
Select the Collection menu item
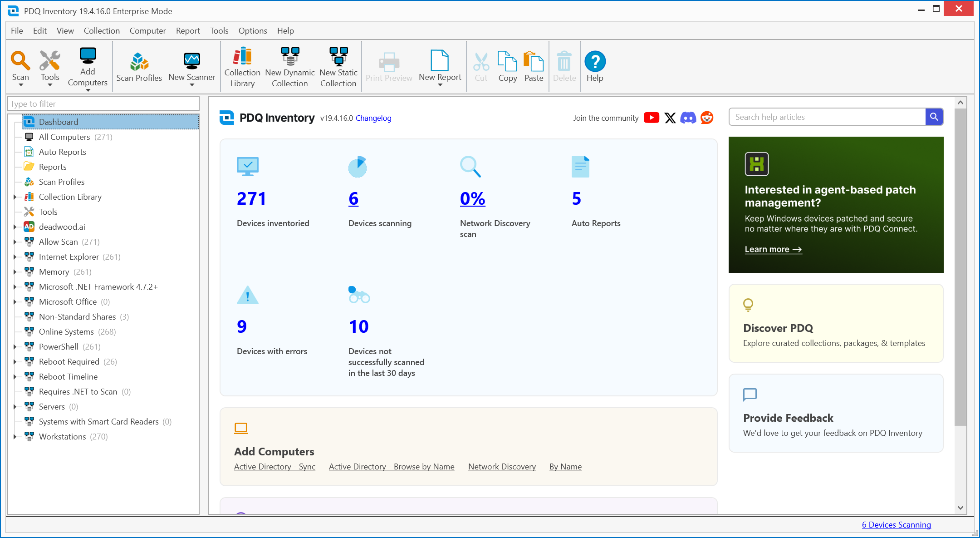click(102, 30)
